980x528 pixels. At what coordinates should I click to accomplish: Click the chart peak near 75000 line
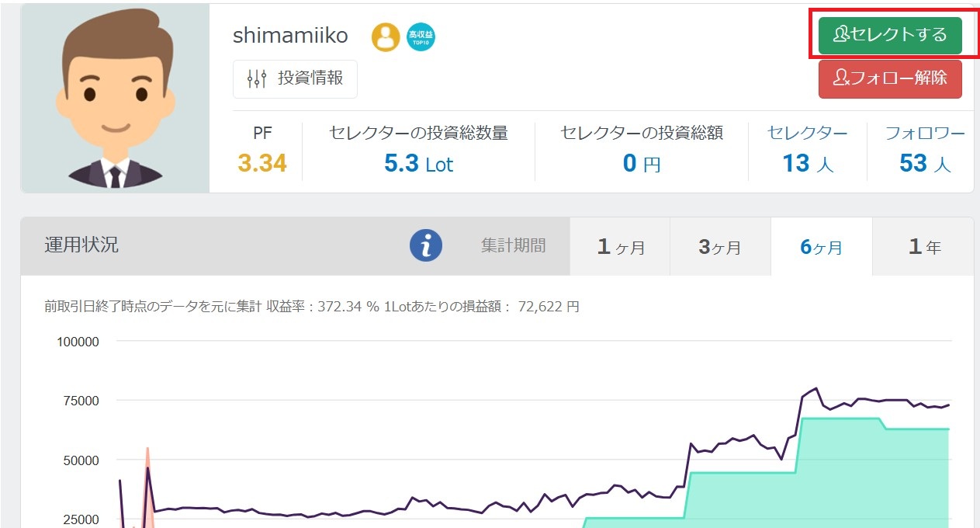click(x=816, y=388)
